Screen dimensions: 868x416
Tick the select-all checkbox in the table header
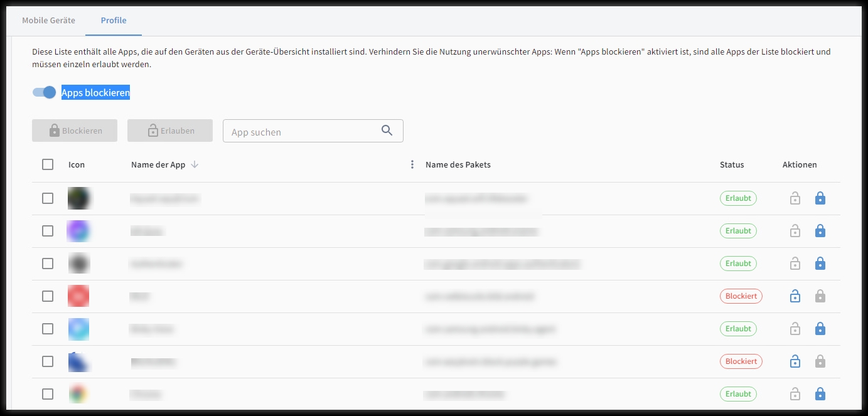click(x=48, y=164)
